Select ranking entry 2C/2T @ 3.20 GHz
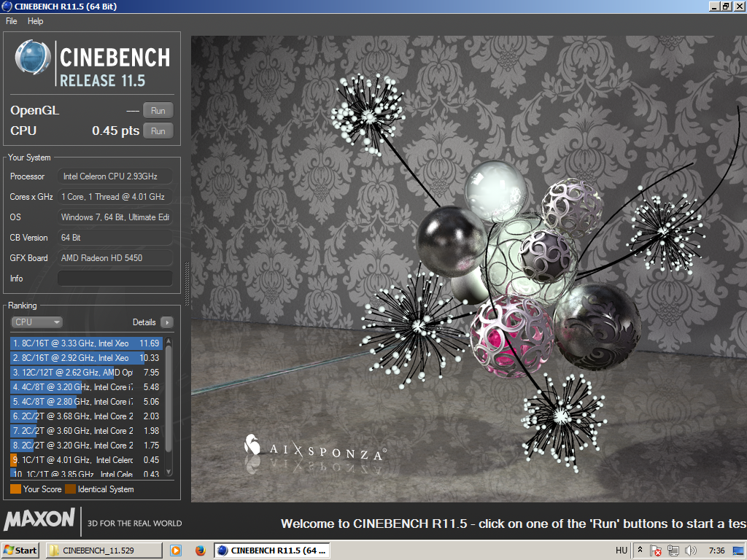 pyautogui.click(x=86, y=446)
